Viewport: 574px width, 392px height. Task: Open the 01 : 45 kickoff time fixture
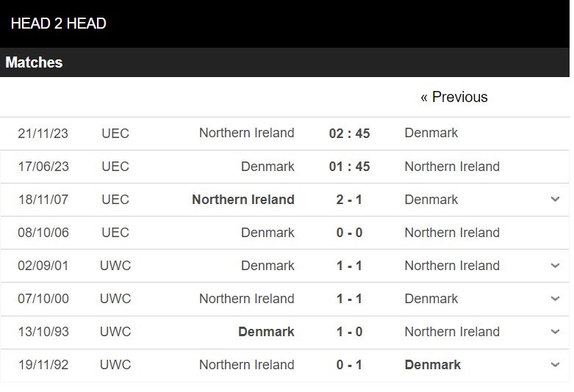tap(349, 167)
